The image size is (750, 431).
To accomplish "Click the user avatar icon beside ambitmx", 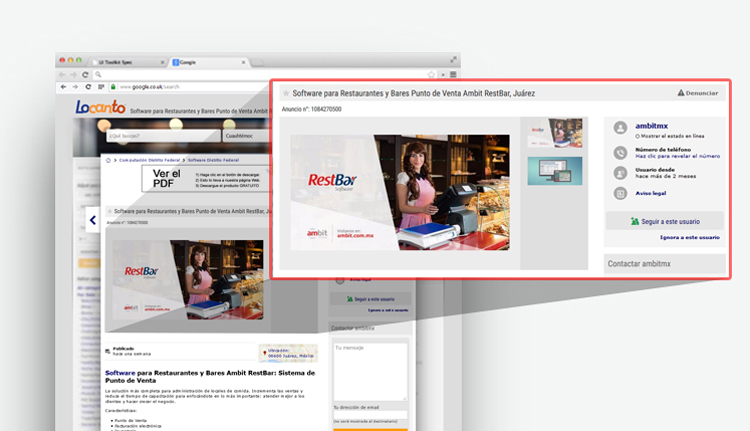I will 620,128.
